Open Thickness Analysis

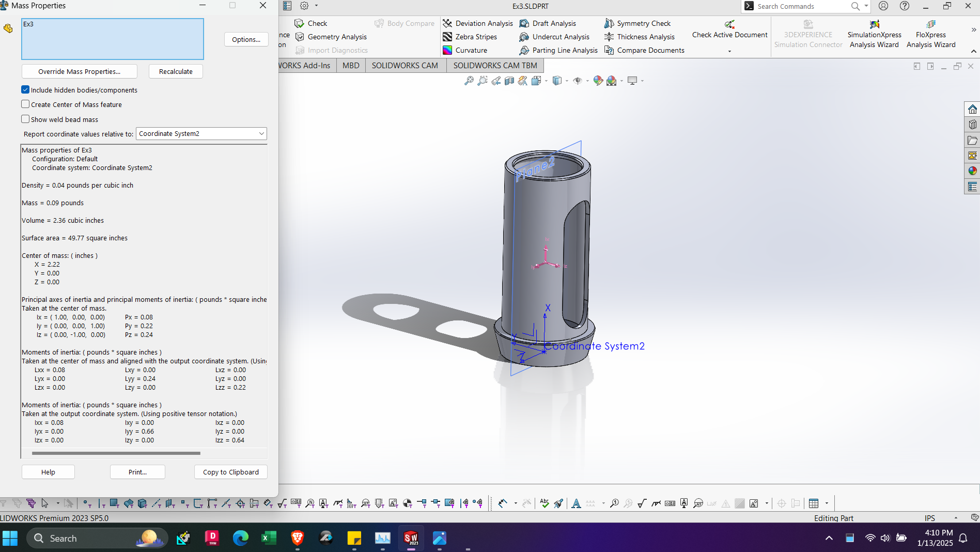click(640, 37)
